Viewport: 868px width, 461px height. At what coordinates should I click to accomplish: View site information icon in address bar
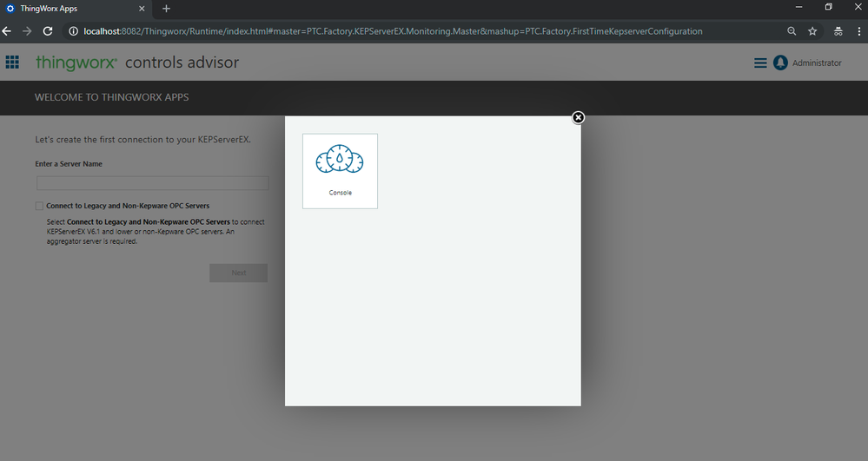[73, 31]
